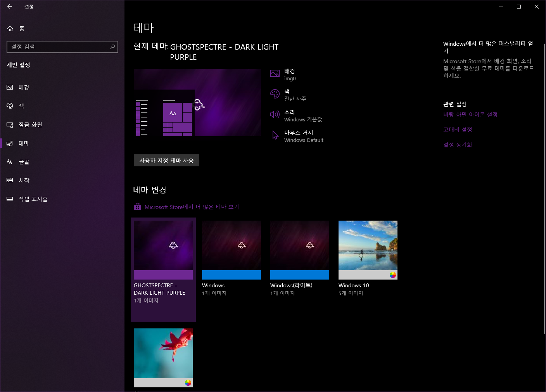546x392 pixels.
Task: Open 설정 동기화 link
Action: 458,145
